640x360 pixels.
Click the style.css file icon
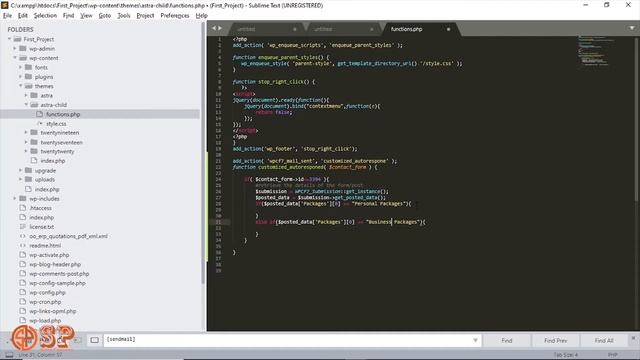click(x=40, y=123)
